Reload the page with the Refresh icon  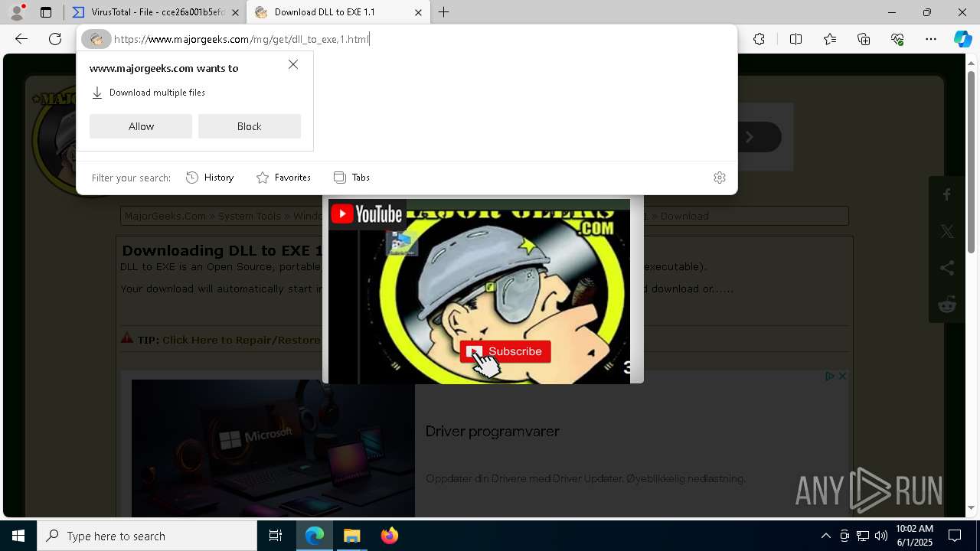click(55, 39)
